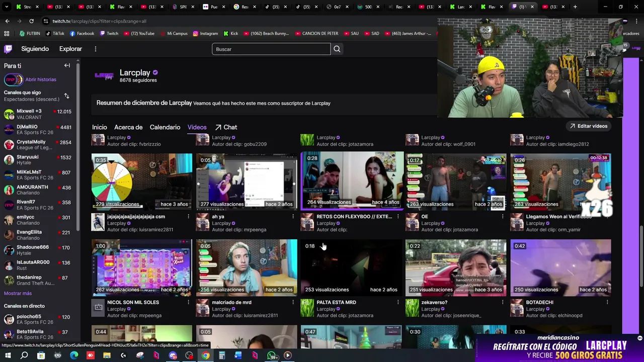Open a new browser tab
This screenshot has width=644, height=362.
(x=575, y=7)
